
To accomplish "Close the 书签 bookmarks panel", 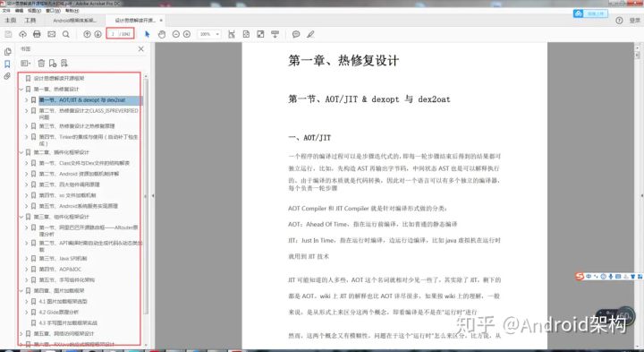I will coord(141,49).
